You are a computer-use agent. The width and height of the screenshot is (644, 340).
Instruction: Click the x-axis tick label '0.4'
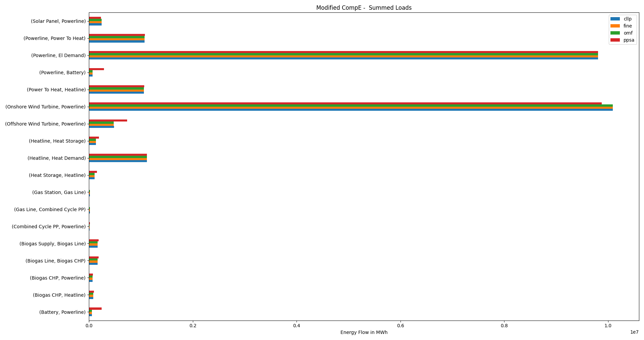297,325
